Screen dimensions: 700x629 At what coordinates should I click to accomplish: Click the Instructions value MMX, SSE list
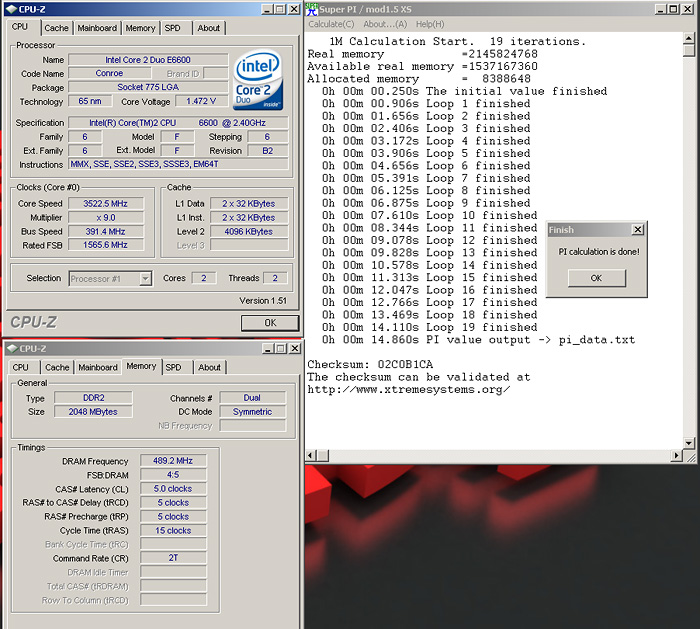178,164
